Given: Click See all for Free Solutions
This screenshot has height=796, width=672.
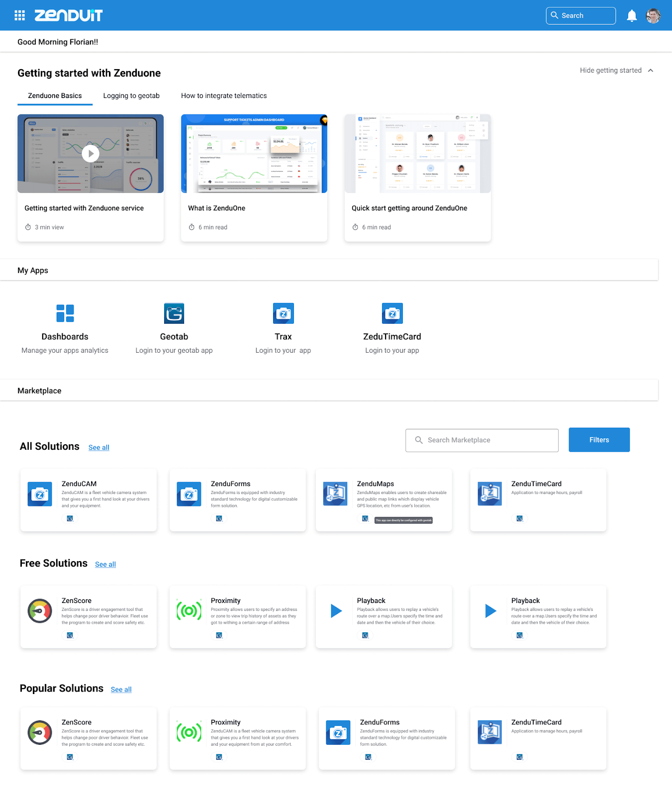Looking at the screenshot, I should [105, 565].
